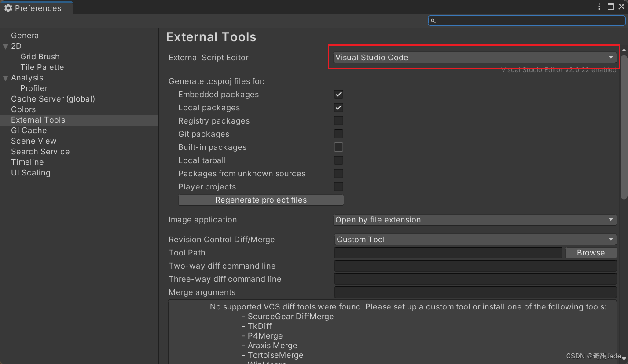Image resolution: width=628 pixels, height=364 pixels.
Task: Open Revision Control Diff/Merge dropdown
Action: point(475,240)
